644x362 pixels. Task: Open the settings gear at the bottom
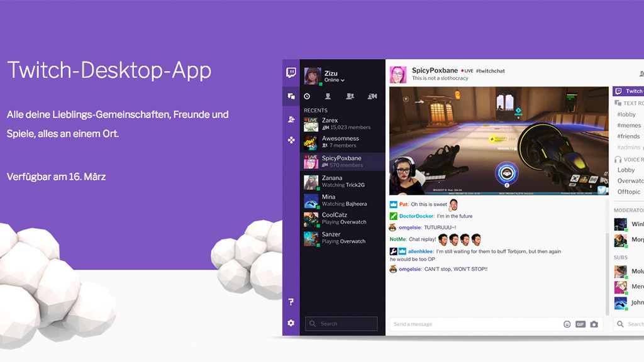(x=291, y=322)
